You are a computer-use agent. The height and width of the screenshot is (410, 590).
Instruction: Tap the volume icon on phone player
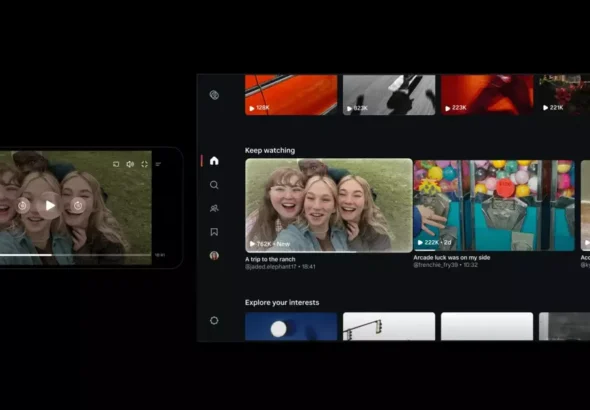[x=130, y=164]
